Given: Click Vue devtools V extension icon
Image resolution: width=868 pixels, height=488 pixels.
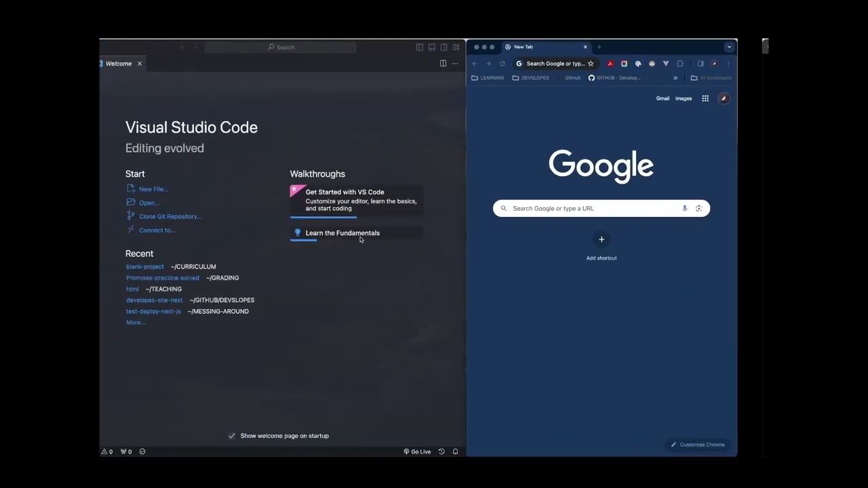Looking at the screenshot, I should [x=666, y=64].
